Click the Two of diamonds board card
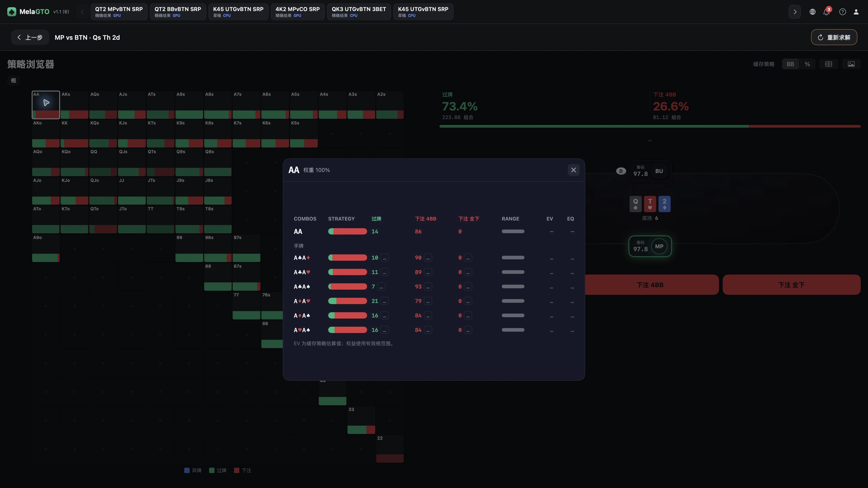868x488 pixels. 665,204
